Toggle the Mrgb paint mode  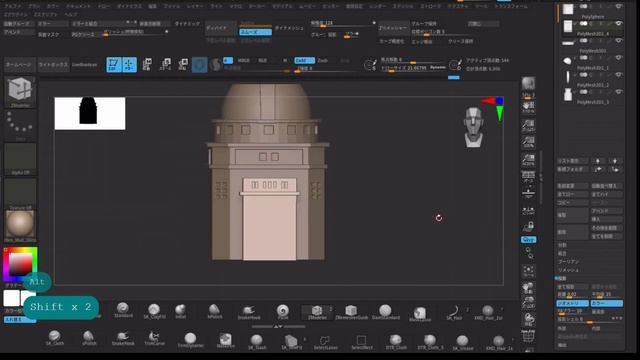pos(244,60)
